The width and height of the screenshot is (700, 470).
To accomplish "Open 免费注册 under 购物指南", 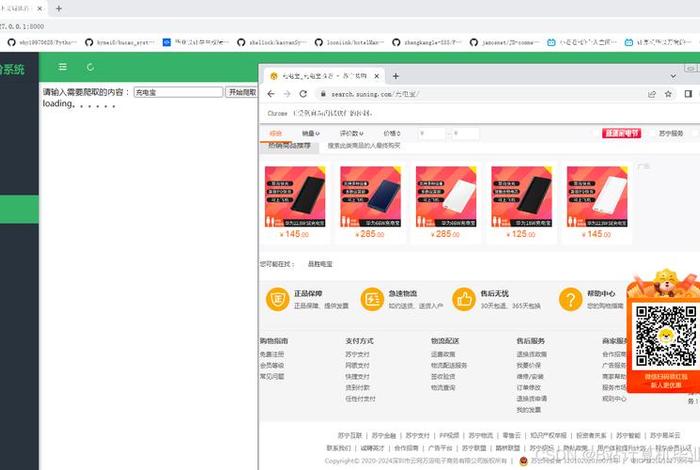I will (272, 354).
